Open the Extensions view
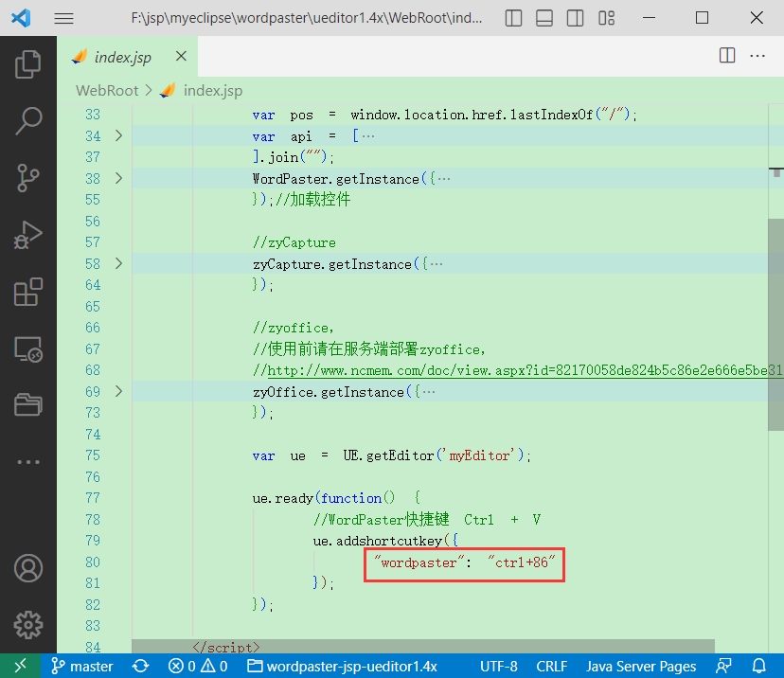 28,293
